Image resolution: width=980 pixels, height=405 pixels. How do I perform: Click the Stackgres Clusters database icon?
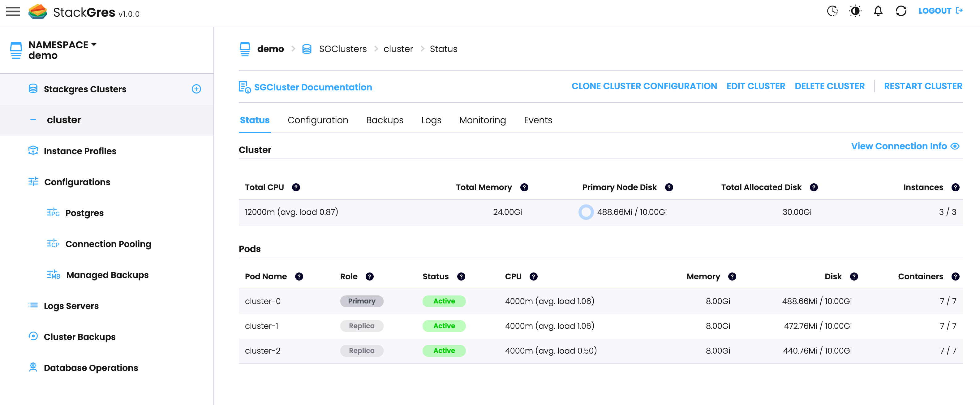(x=33, y=89)
